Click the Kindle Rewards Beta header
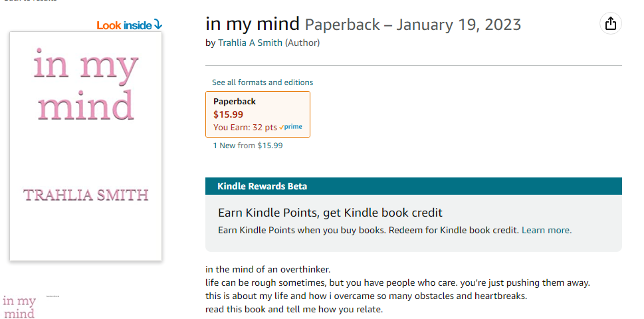 pos(413,186)
